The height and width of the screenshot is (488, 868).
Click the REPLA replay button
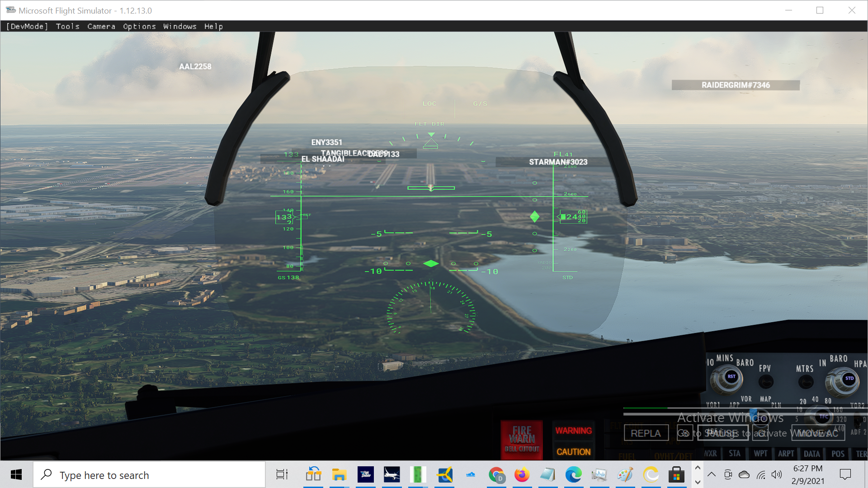tap(646, 433)
